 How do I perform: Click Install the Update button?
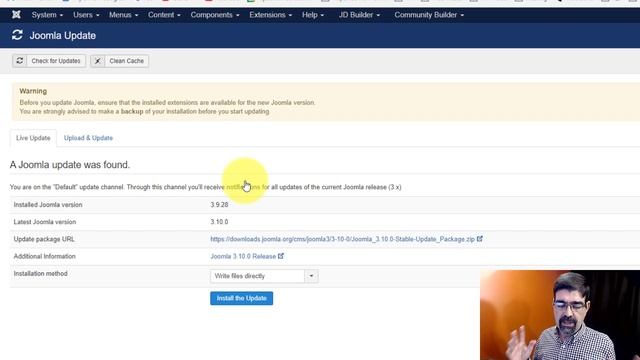pos(242,298)
